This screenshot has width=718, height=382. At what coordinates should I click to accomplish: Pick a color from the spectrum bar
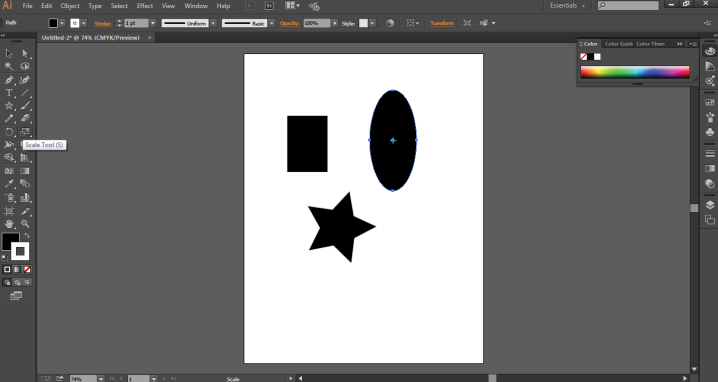tap(635, 72)
